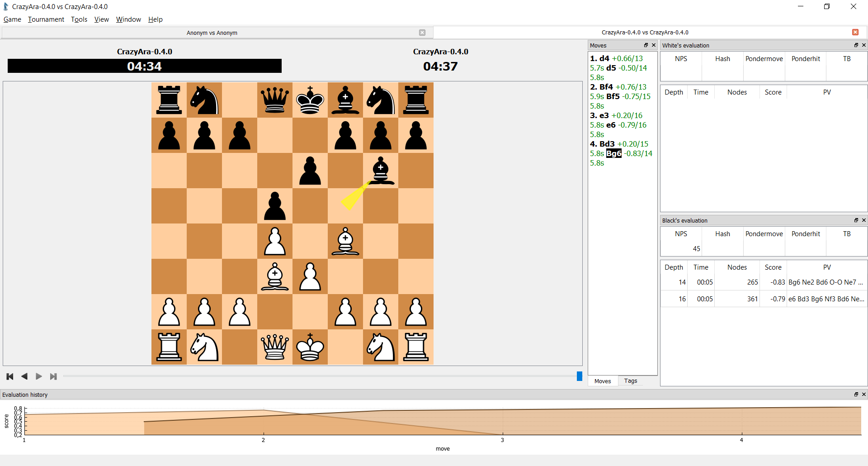Image resolution: width=868 pixels, height=466 pixels.
Task: Go to move 2. Bf4 in move list
Action: [x=602, y=87]
